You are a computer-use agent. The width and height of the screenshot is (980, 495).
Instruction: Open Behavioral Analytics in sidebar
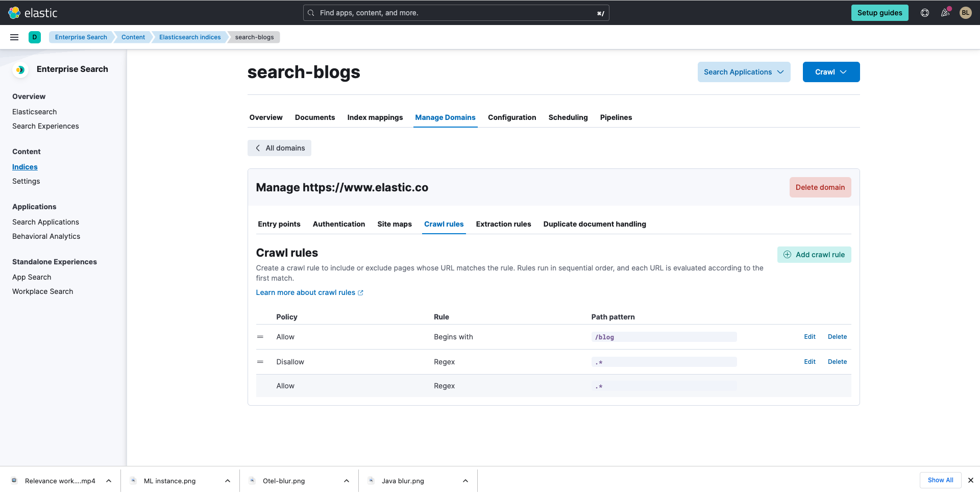pos(46,236)
